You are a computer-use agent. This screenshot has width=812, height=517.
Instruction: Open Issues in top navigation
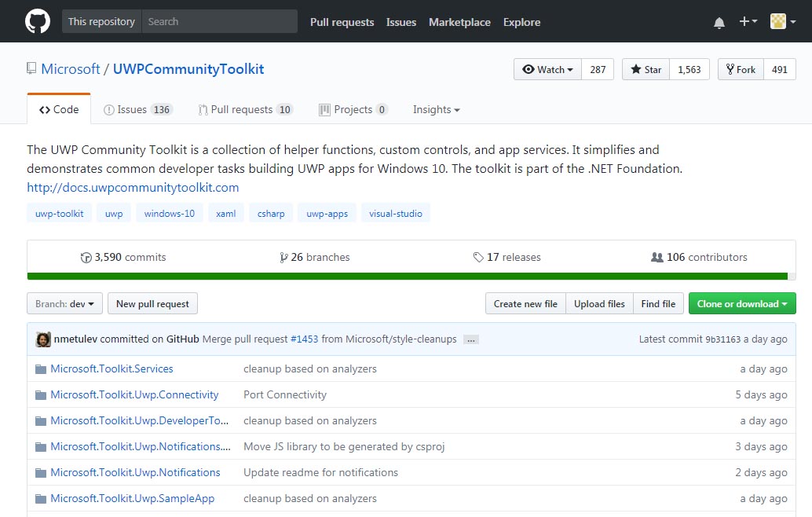pos(401,22)
